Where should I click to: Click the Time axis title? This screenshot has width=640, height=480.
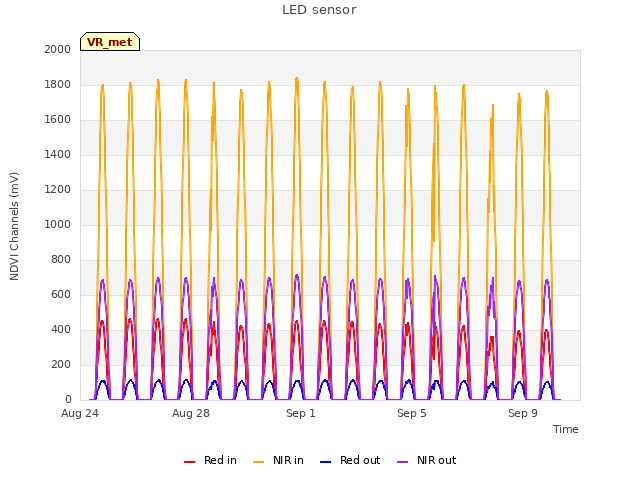566,429
